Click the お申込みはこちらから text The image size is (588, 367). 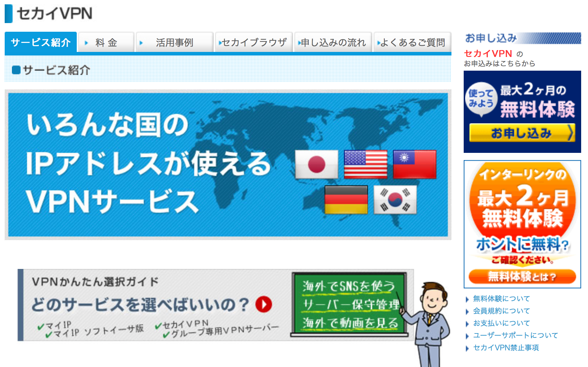tap(499, 63)
